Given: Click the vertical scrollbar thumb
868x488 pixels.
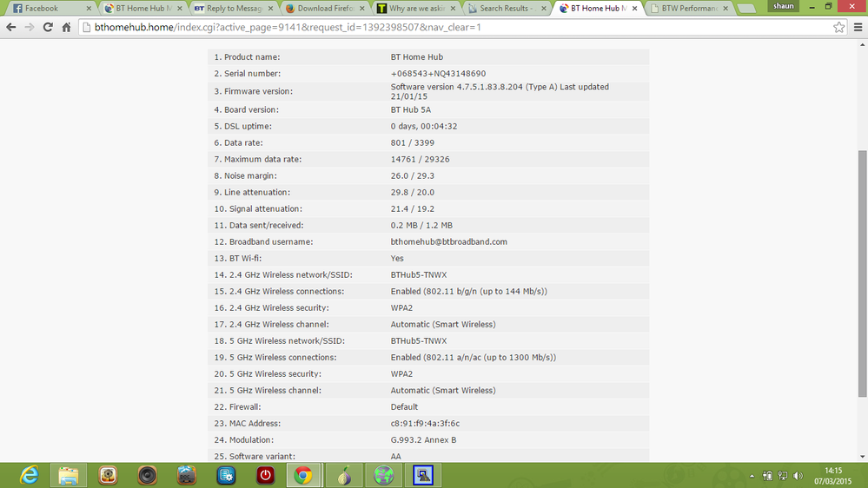Looking at the screenshot, I should click(x=863, y=274).
